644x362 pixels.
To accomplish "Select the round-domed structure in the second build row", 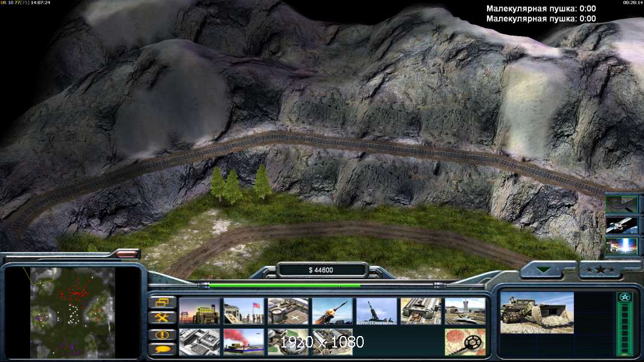I will click(288, 342).
